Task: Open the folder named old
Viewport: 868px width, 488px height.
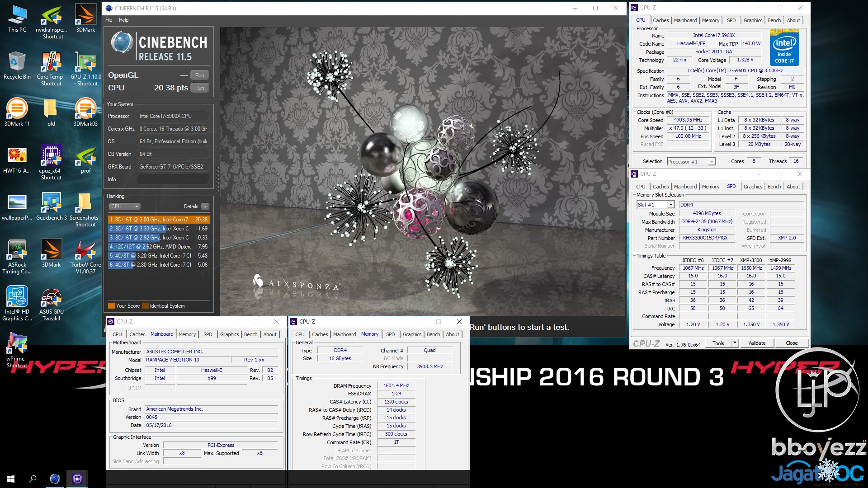Action: point(51,113)
